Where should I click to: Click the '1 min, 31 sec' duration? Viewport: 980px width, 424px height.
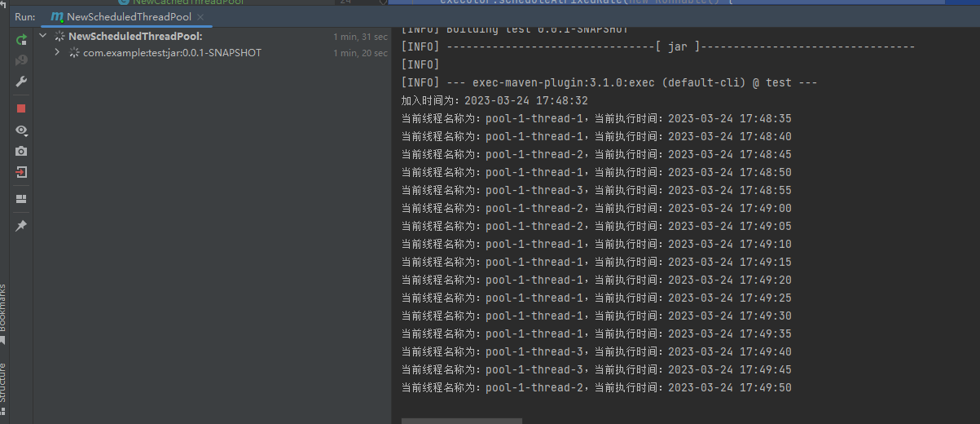point(360,37)
